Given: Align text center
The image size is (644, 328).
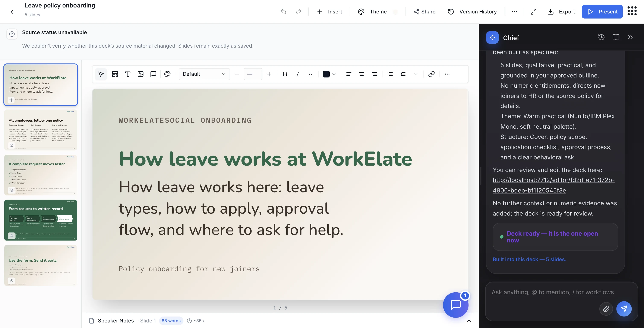Looking at the screenshot, I should click(362, 74).
